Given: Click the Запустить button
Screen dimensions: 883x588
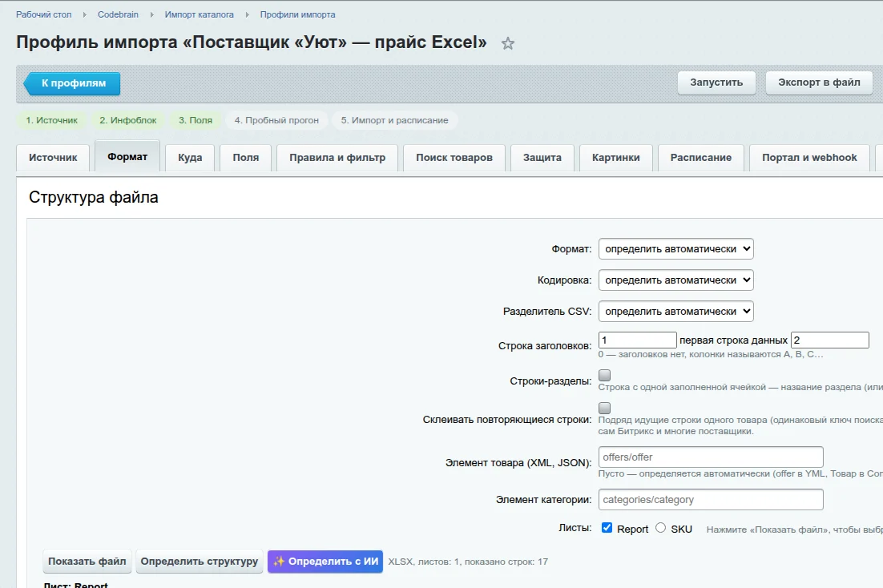Looking at the screenshot, I should pyautogui.click(x=716, y=83).
